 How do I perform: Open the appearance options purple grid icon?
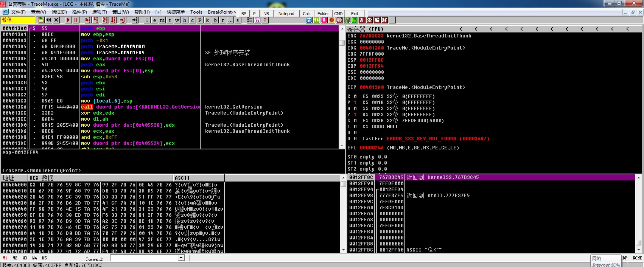click(x=258, y=20)
